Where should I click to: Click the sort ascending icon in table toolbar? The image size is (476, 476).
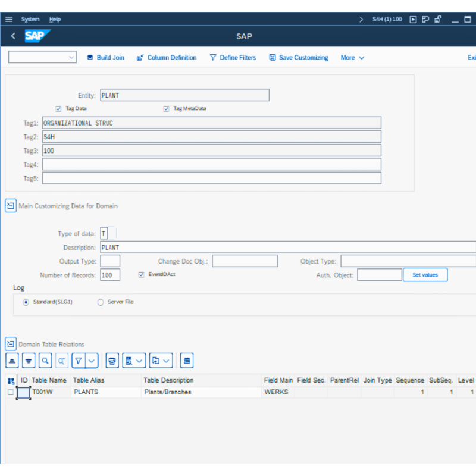tap(12, 361)
